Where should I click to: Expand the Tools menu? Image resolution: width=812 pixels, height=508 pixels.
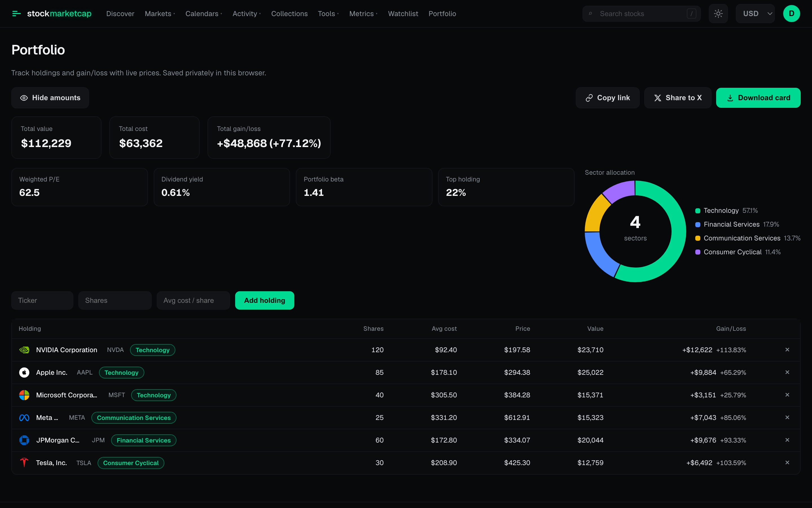click(328, 14)
